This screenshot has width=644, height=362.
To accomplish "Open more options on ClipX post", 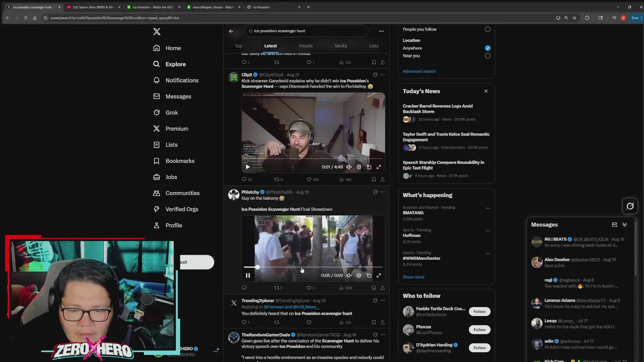I will (x=382, y=74).
